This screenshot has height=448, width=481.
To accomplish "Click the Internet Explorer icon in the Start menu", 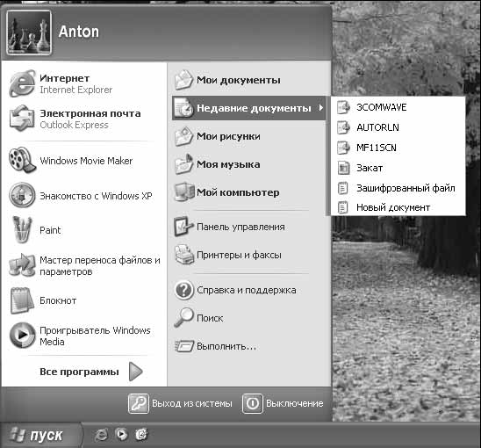I will click(22, 83).
